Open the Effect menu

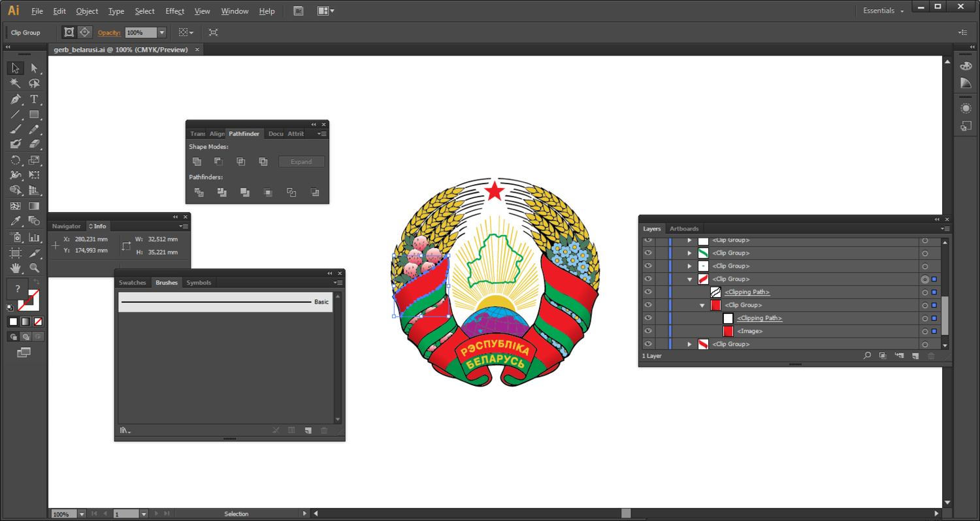(174, 11)
